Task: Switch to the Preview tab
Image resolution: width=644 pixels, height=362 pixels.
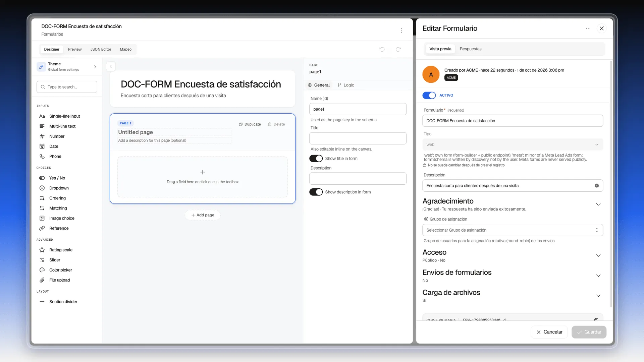Action: point(75,49)
